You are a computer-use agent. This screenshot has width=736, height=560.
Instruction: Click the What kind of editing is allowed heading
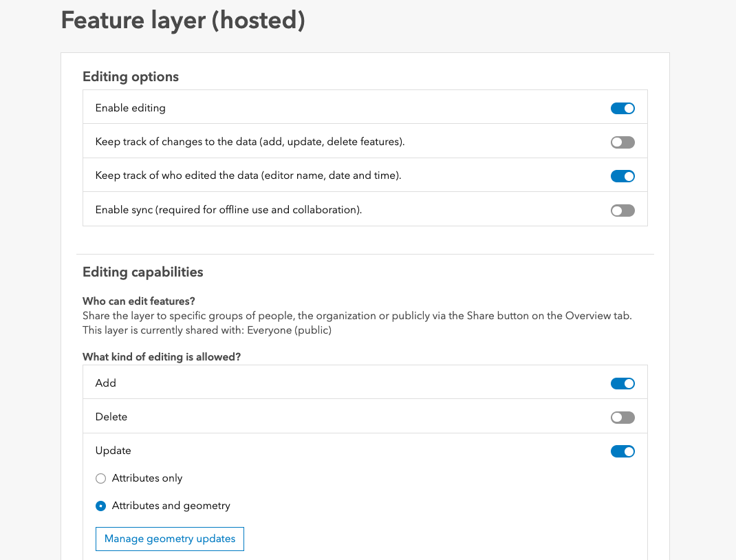coord(160,356)
